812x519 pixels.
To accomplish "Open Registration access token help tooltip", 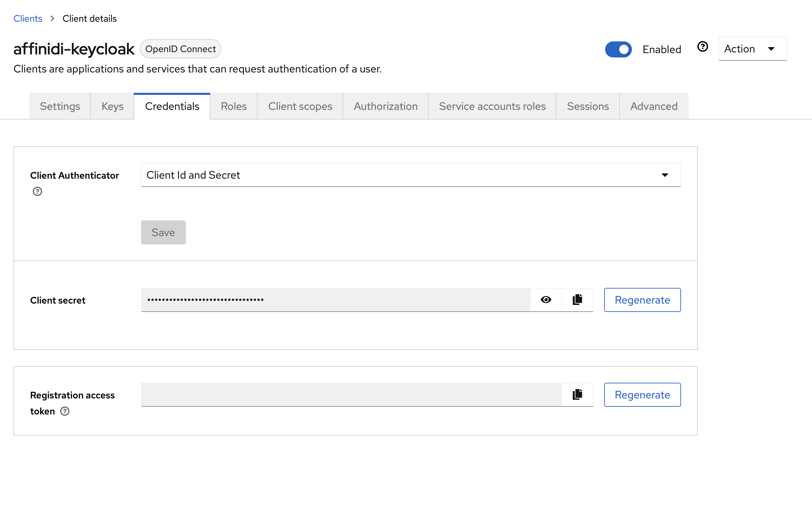I will [x=65, y=411].
